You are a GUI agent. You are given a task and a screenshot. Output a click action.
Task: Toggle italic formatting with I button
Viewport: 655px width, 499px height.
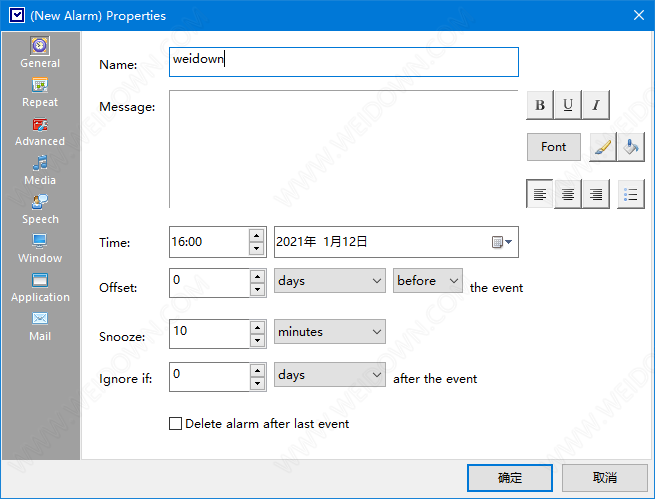click(596, 105)
